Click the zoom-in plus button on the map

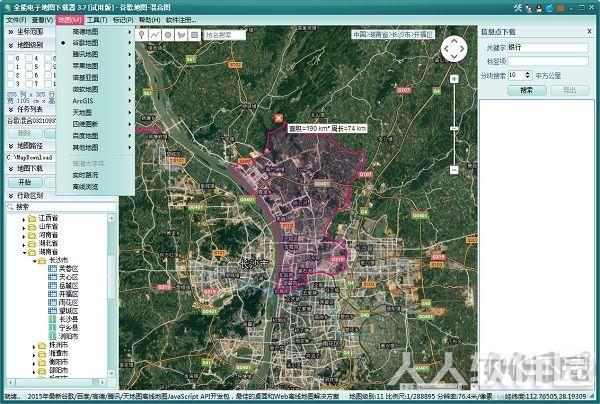pyautogui.click(x=454, y=79)
